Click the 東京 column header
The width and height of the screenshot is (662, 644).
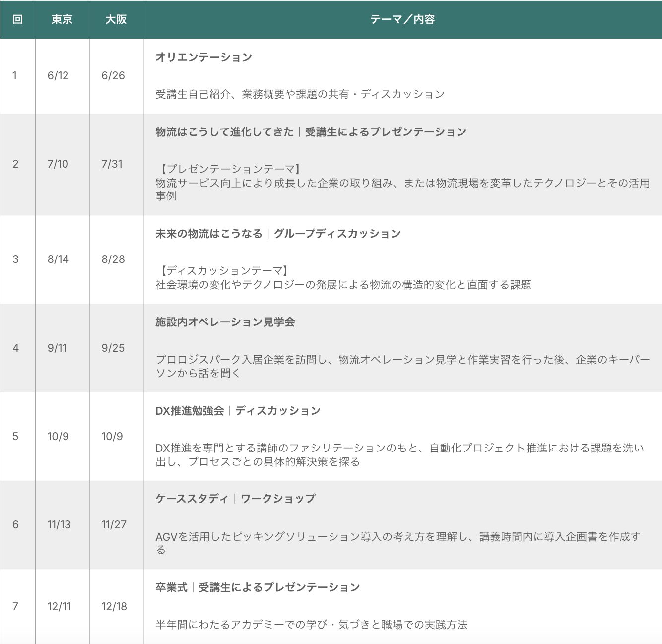62,19
